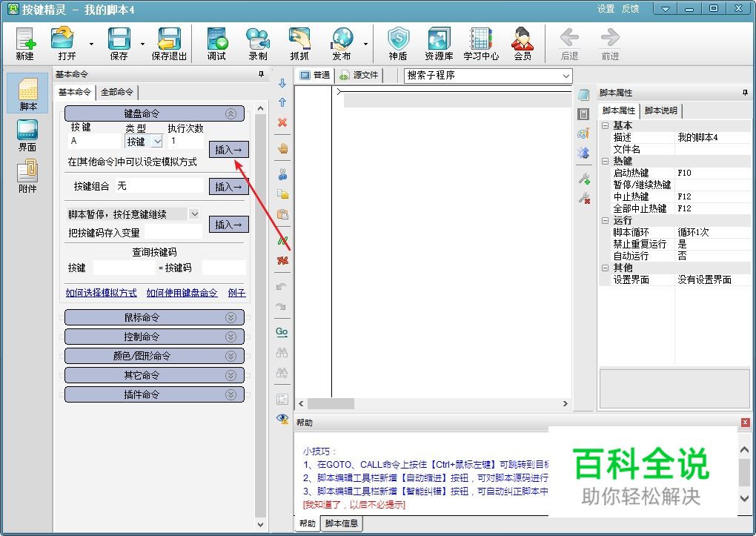Open the 学习中心 learning center
This screenshot has width=756, height=536.
click(x=481, y=44)
